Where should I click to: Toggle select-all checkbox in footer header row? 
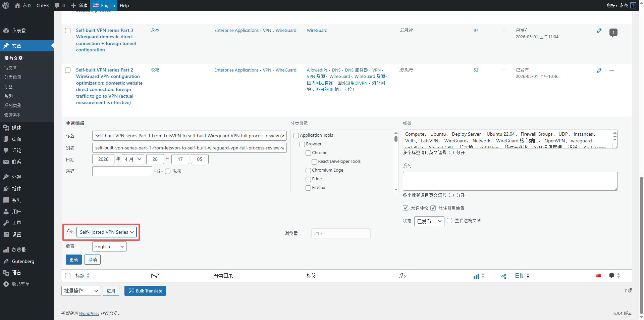[x=68, y=276]
